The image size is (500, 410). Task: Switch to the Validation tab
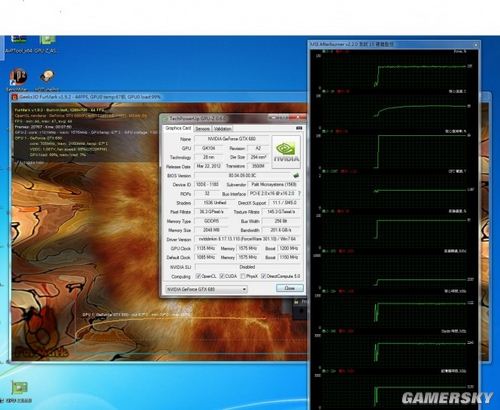pyautogui.click(x=222, y=129)
